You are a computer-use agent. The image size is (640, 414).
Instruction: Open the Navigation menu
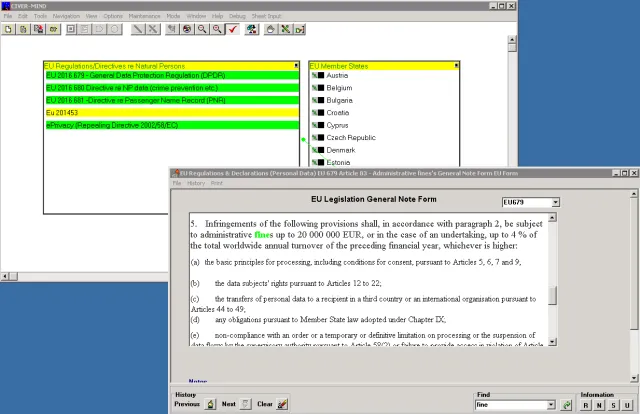66,16
